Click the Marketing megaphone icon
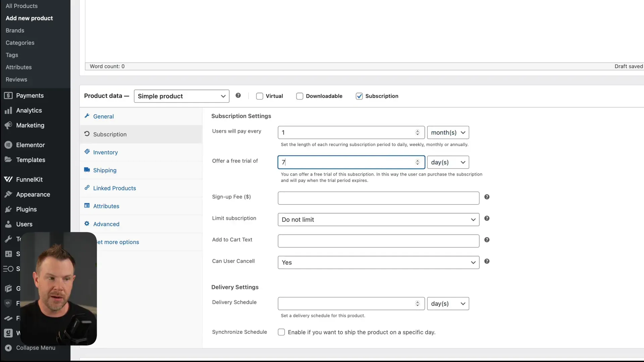The width and height of the screenshot is (644, 362). pos(8,125)
